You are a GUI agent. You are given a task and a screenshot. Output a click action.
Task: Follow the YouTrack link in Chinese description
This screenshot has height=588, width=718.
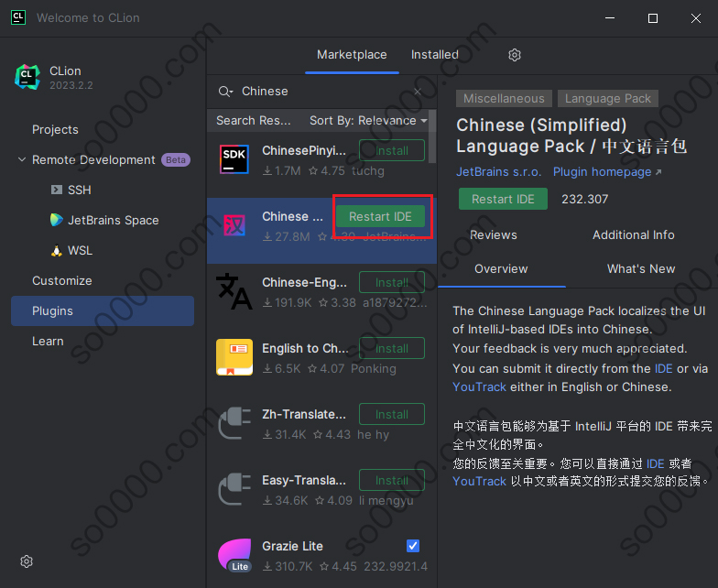click(x=479, y=482)
